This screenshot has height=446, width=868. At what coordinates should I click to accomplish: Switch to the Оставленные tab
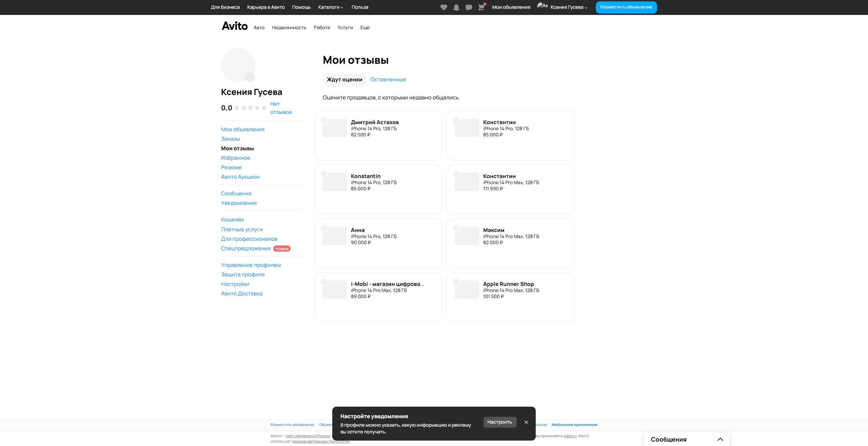(388, 80)
